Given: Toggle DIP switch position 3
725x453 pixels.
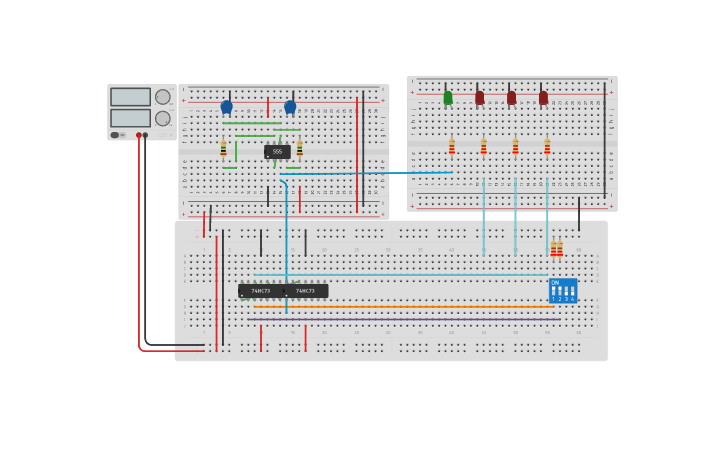Looking at the screenshot, I should coord(566,292).
